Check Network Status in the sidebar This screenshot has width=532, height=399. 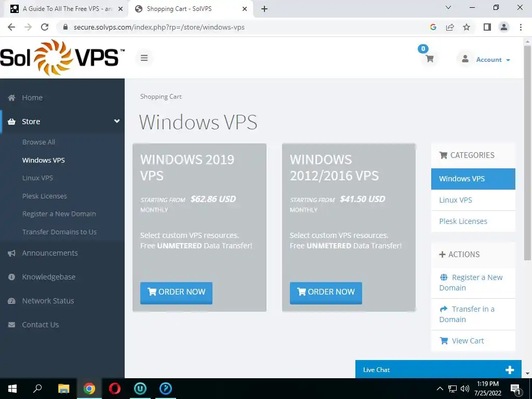click(48, 301)
